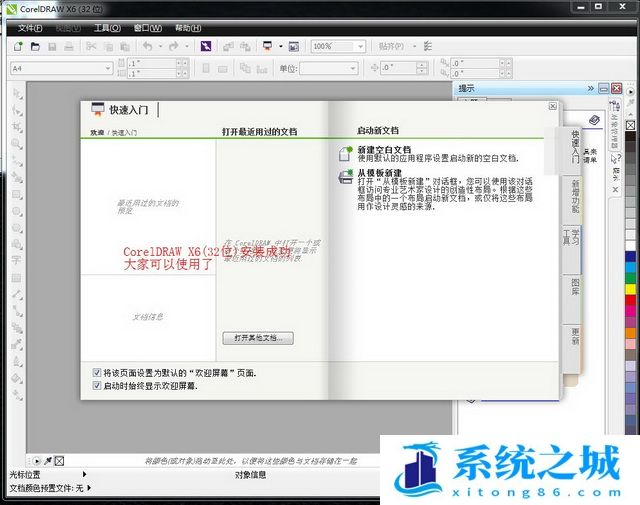Select the Zoom tool in toolbox
This screenshot has height=505, width=640.
(17, 144)
